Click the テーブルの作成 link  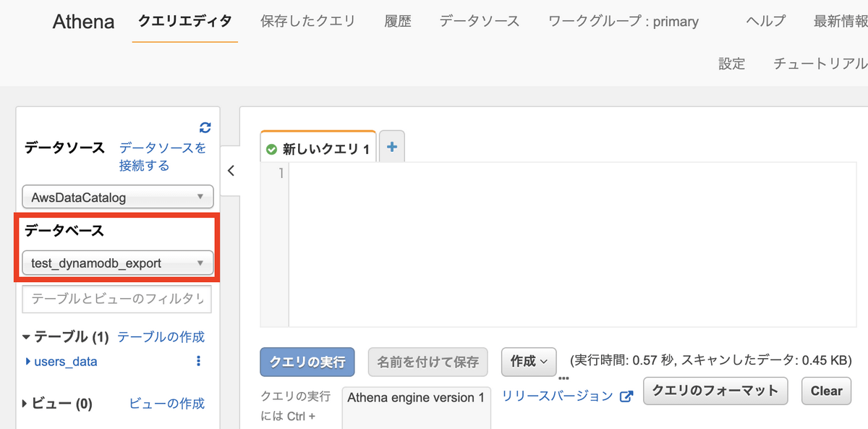coord(161,337)
